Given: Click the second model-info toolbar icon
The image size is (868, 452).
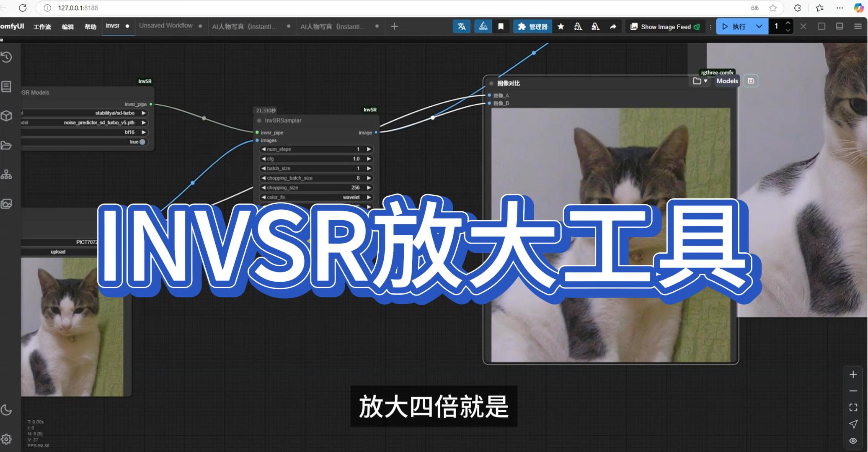Looking at the screenshot, I should click(595, 26).
